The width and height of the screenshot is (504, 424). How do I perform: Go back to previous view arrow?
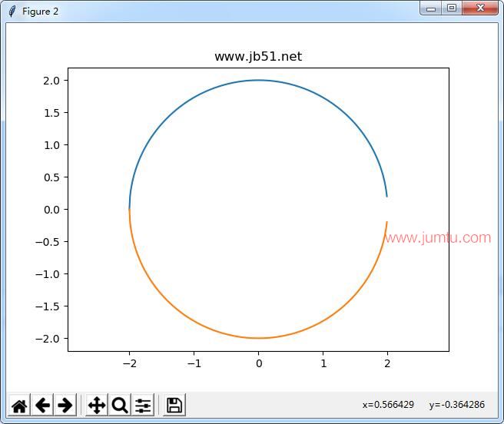tap(42, 405)
